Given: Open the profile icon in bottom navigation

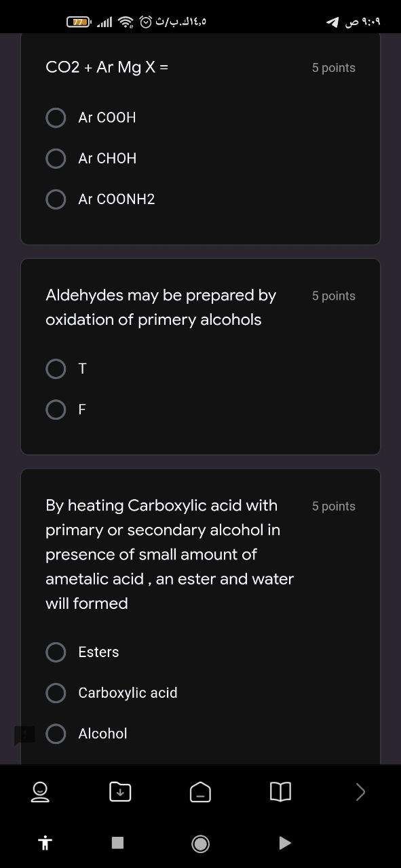Looking at the screenshot, I should pos(39,791).
